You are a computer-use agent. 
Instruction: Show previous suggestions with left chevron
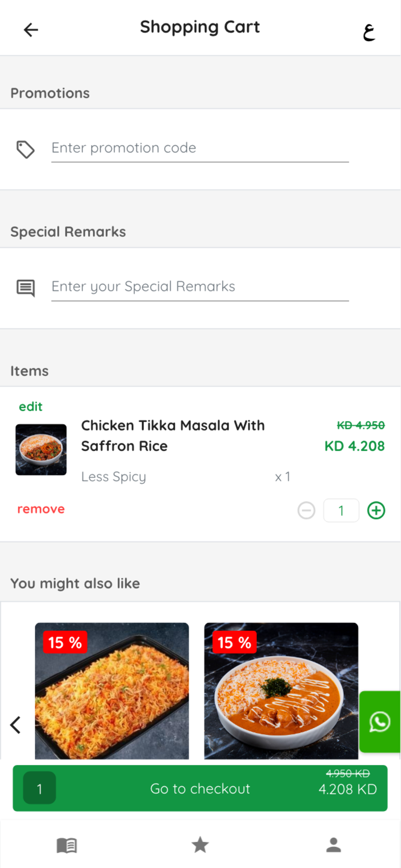[x=15, y=725]
